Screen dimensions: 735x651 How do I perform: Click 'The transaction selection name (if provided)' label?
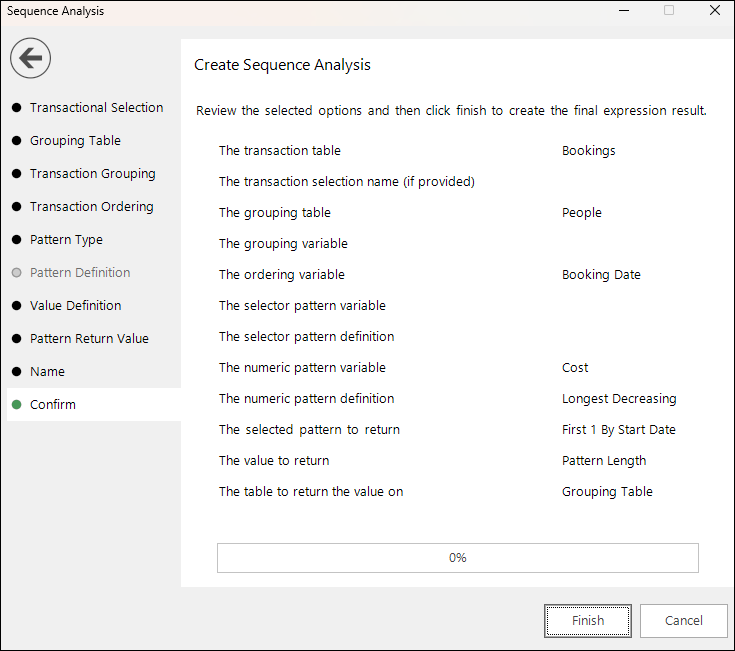tap(346, 182)
